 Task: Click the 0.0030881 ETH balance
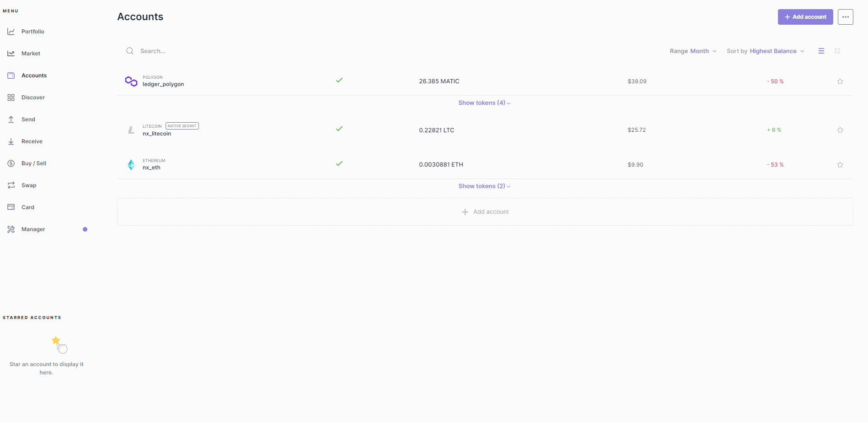point(441,165)
